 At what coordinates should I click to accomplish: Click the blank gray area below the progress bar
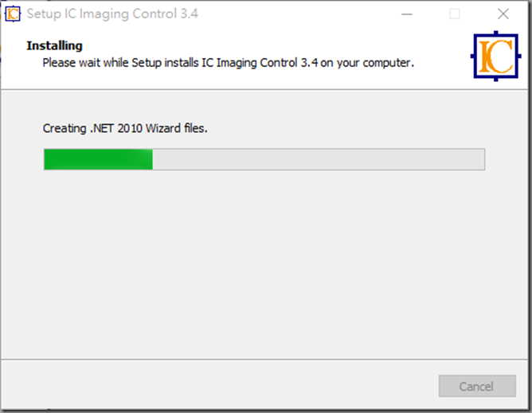coord(264,264)
